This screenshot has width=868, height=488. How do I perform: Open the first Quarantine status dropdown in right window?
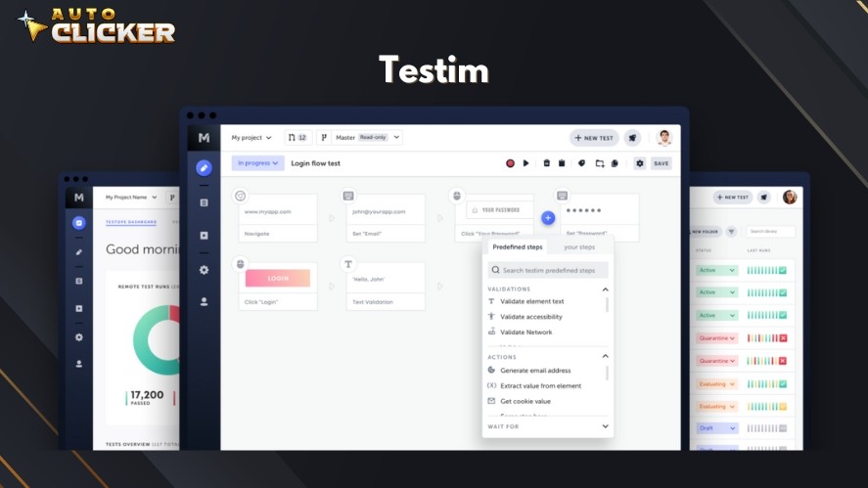717,338
